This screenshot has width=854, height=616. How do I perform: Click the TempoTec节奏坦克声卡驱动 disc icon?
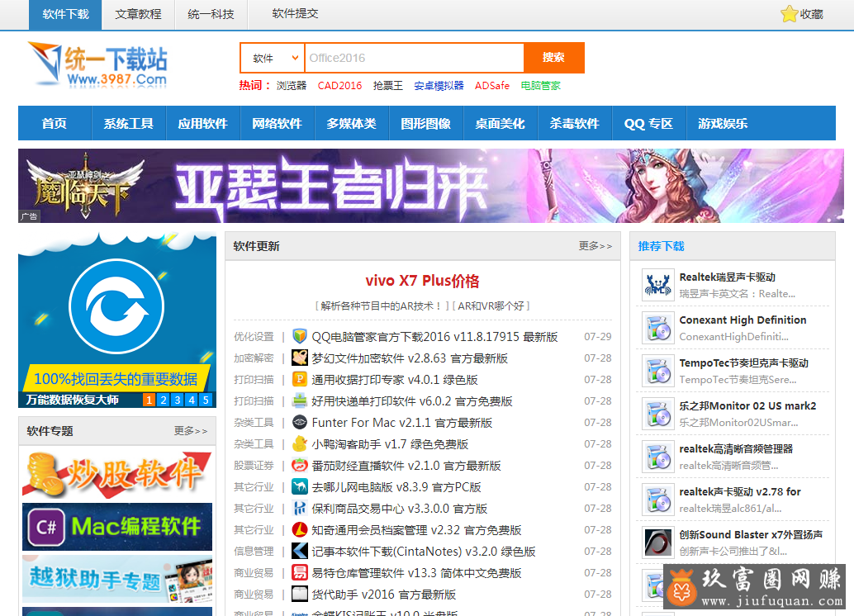tap(658, 371)
